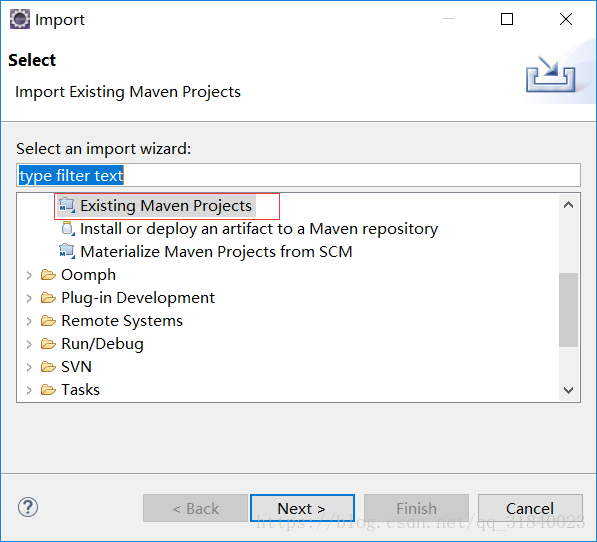Click the Materialize Maven Projects from SCM icon

(x=67, y=252)
